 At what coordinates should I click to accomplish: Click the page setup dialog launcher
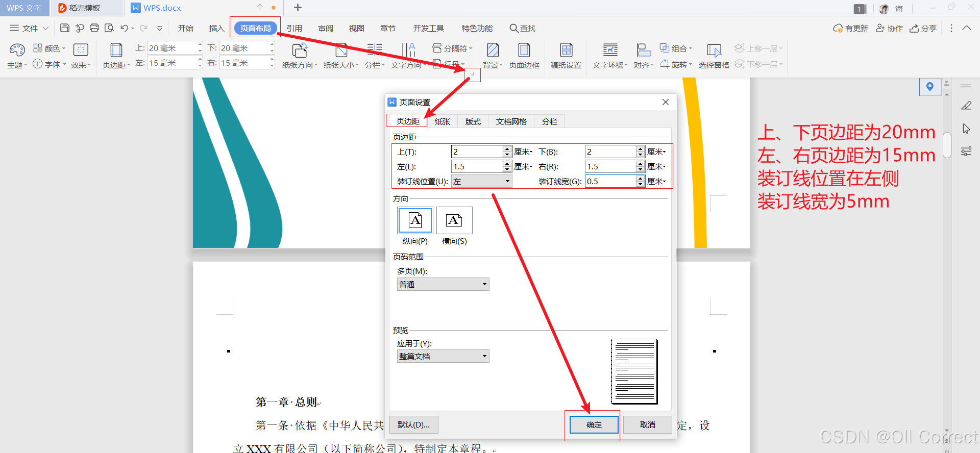click(x=473, y=74)
